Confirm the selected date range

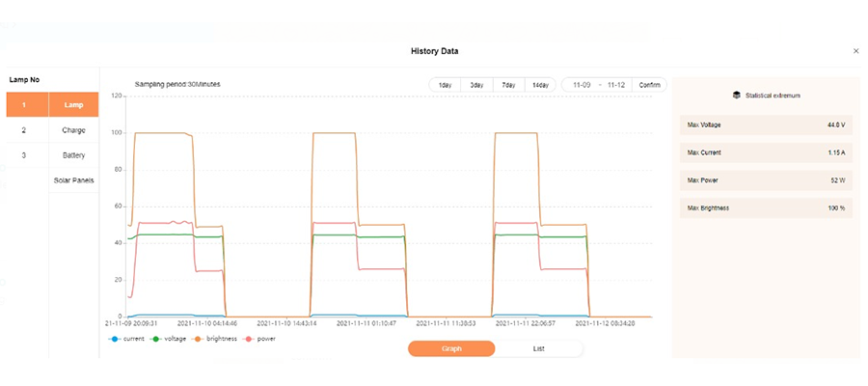point(649,85)
